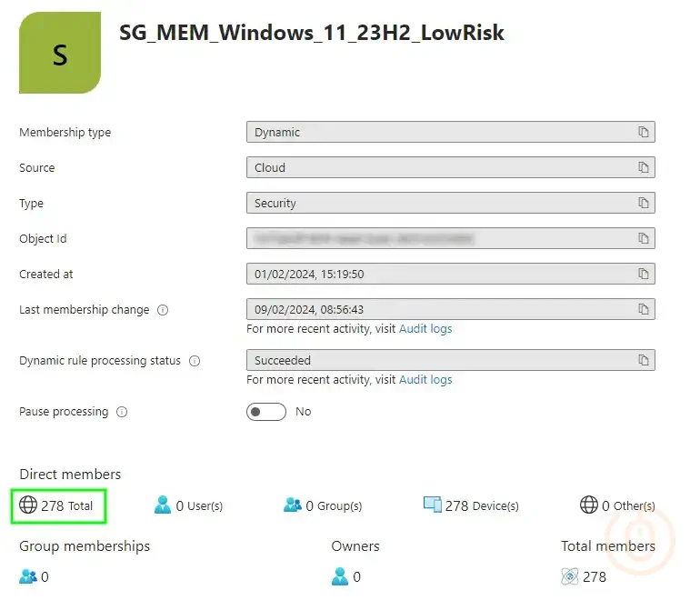Copy the Dynamic rule processing status
Image resolution: width=700 pixels, height=600 pixels.
(644, 361)
